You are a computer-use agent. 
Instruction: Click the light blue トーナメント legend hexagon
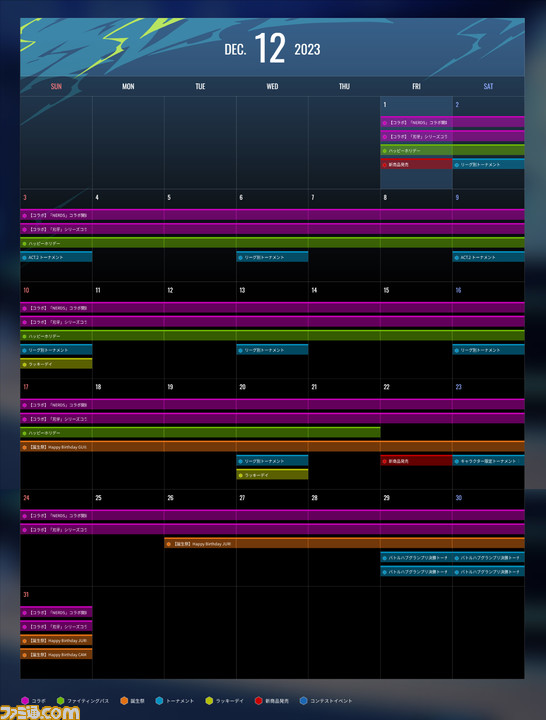click(159, 701)
